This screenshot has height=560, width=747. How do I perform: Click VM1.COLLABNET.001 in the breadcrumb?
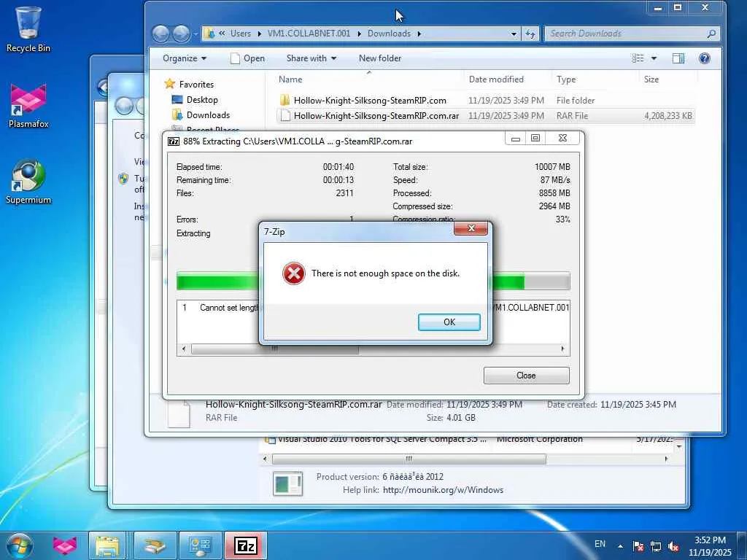tap(309, 34)
